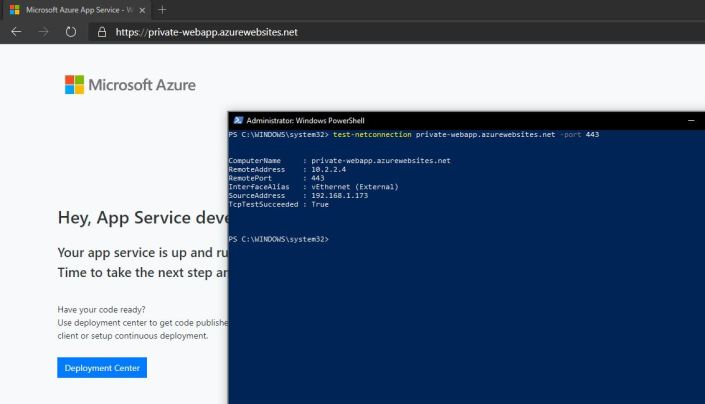Click the 'Time to take the next step' text
The width and height of the screenshot is (705, 404).
coord(143,272)
